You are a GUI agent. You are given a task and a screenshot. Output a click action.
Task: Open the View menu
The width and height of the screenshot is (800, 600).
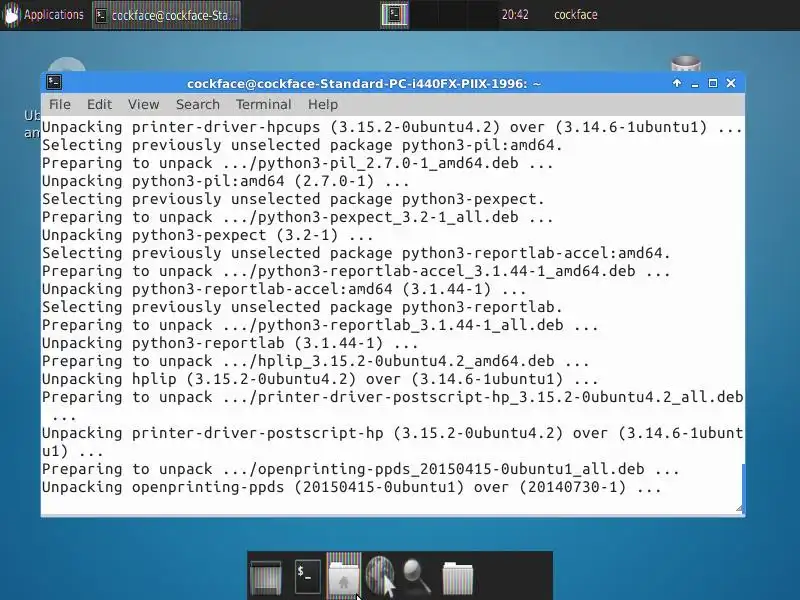tap(143, 105)
